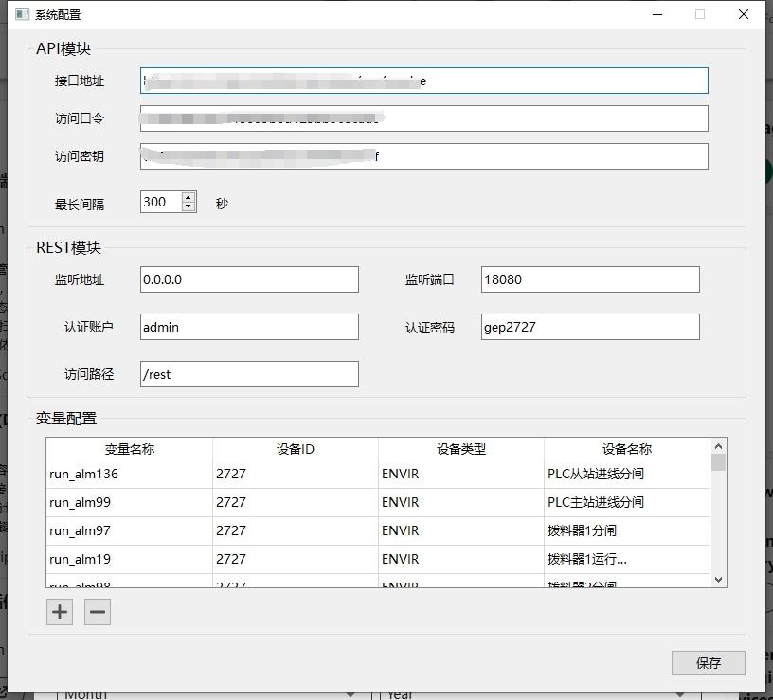Select cell run_alm97

[130, 530]
